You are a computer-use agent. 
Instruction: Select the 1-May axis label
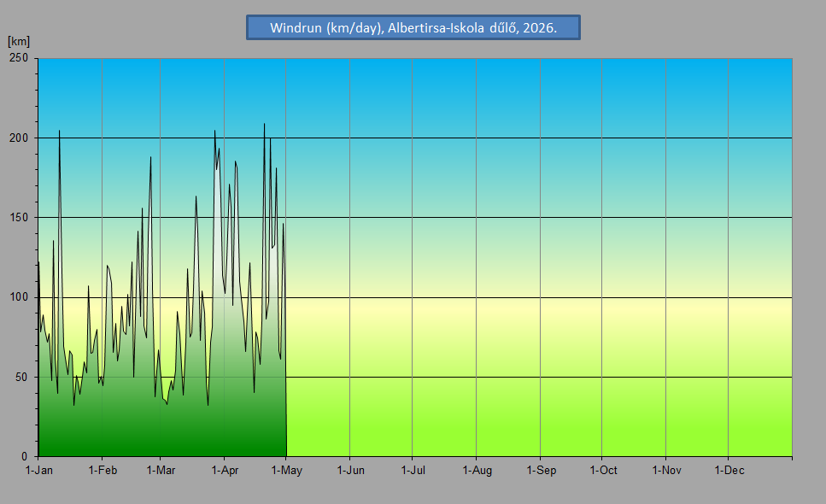coord(286,471)
